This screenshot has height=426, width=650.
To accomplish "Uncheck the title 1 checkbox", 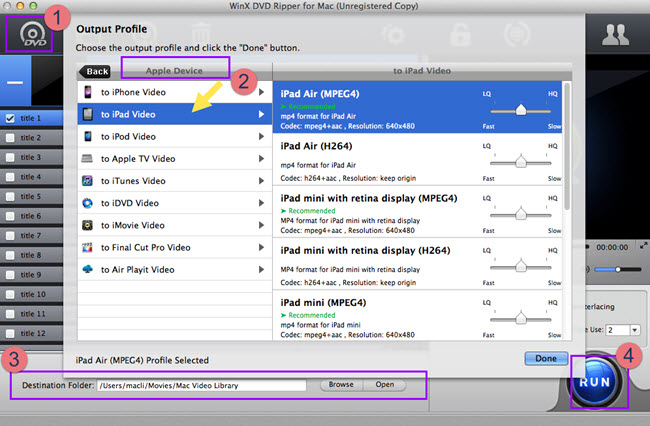I will [x=10, y=119].
